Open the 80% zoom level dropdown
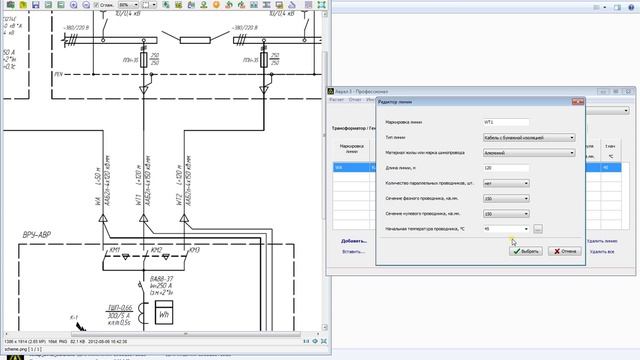This screenshot has height=360, width=640. [x=128, y=5]
